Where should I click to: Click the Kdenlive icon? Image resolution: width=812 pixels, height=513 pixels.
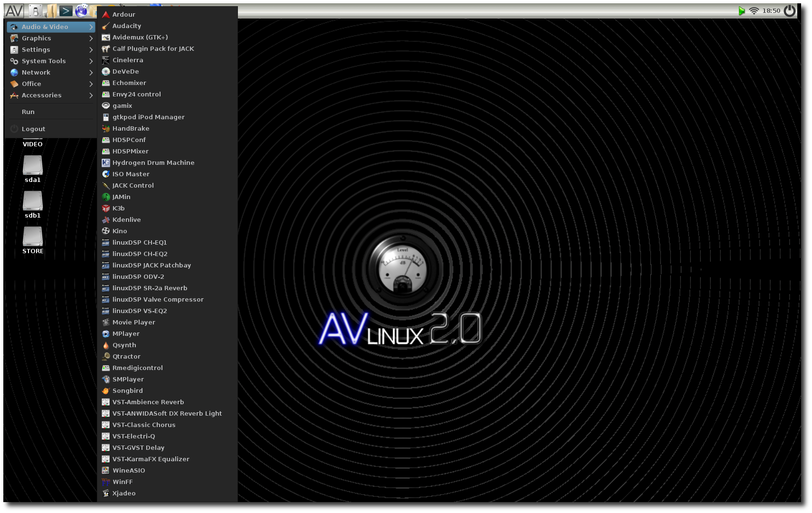pyautogui.click(x=106, y=220)
